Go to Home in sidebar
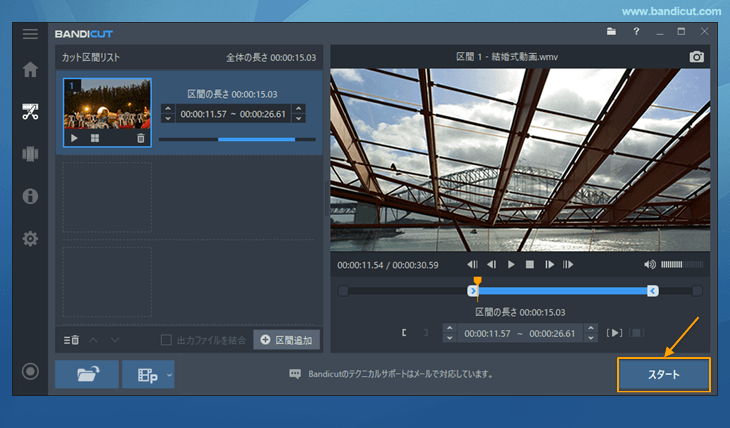The image size is (730, 428). tap(30, 69)
